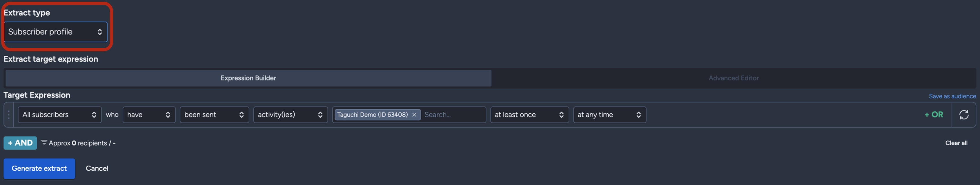Click the Save as audience link
Screen dimensions: 980x185
(952, 96)
